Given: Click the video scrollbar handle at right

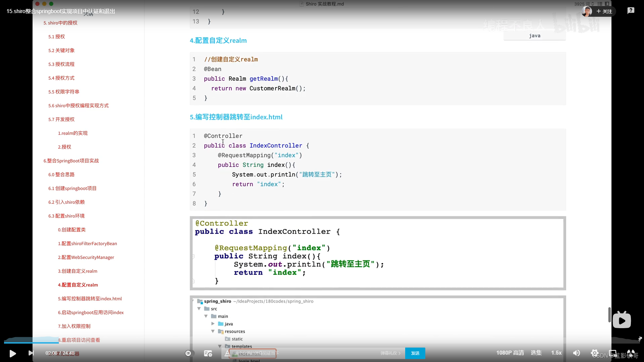Looking at the screenshot, I should [x=609, y=315].
